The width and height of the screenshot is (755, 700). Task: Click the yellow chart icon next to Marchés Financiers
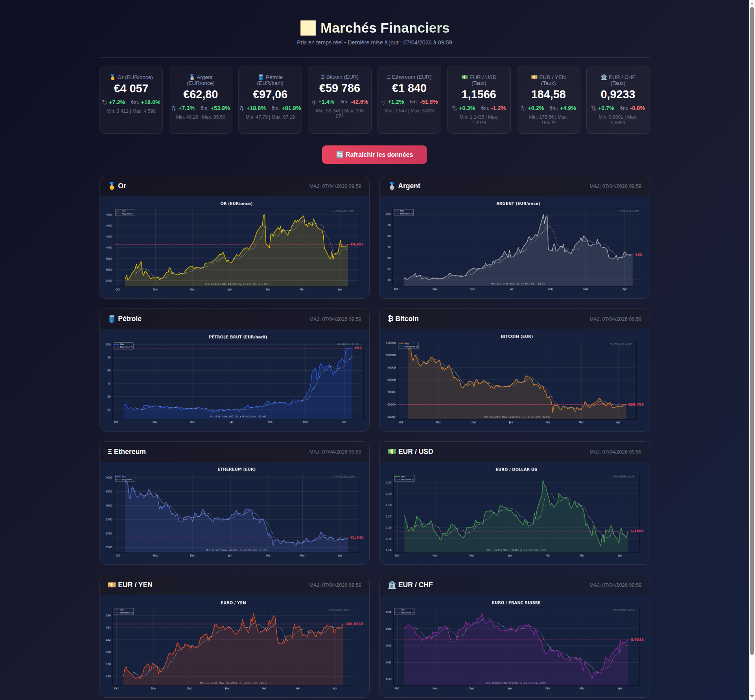(308, 28)
